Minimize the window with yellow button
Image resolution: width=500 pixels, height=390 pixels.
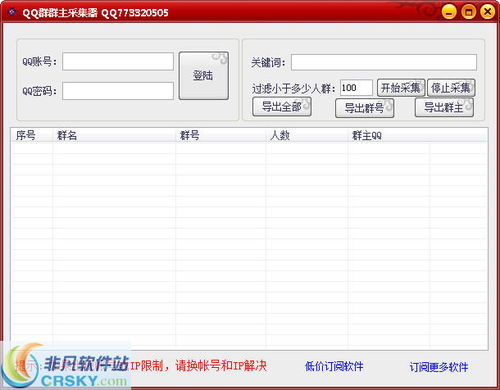[x=449, y=12]
